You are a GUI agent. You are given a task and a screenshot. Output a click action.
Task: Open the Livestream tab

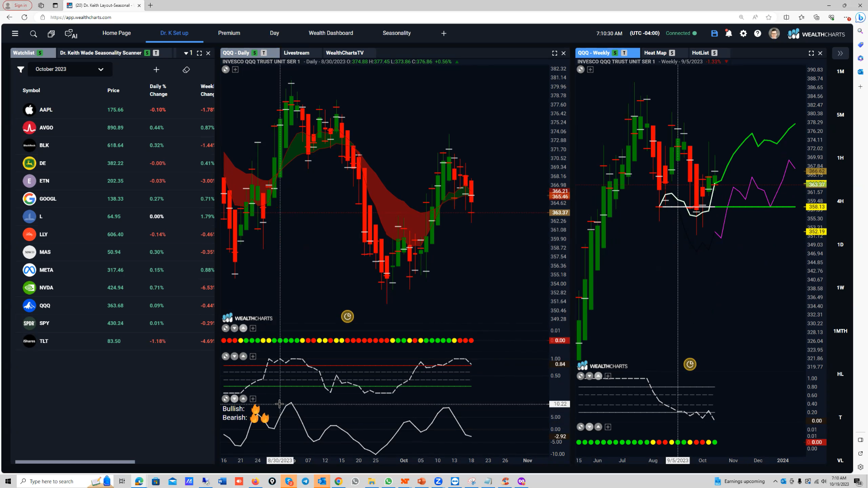297,53
